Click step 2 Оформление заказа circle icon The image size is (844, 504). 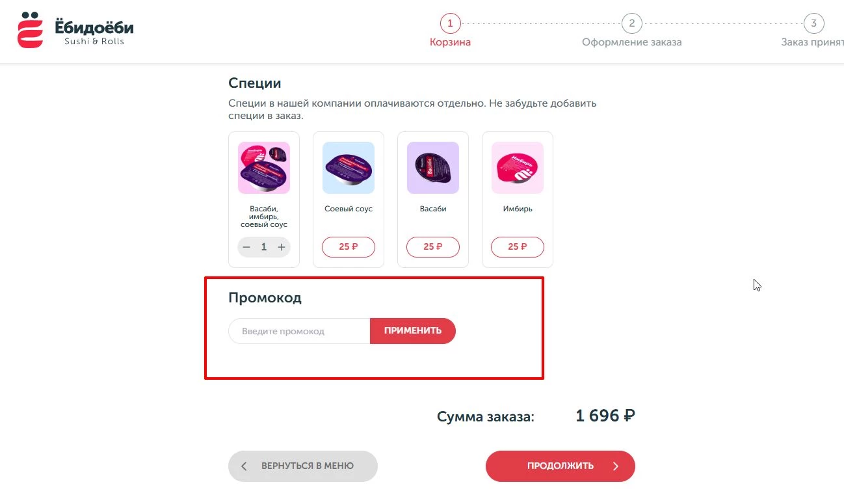point(631,23)
